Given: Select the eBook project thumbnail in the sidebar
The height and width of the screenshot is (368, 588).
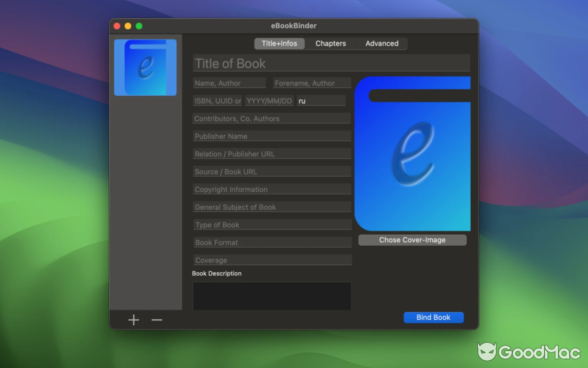Looking at the screenshot, I should click(x=145, y=67).
